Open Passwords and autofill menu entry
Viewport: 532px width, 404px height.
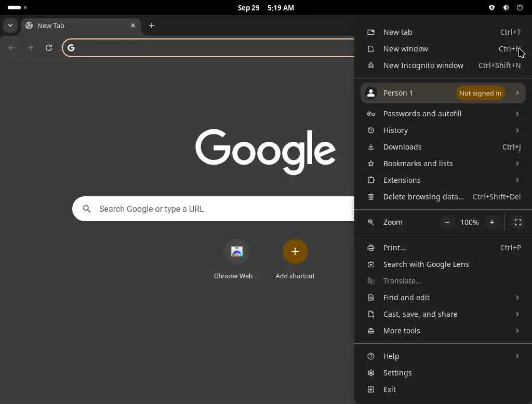[443, 114]
